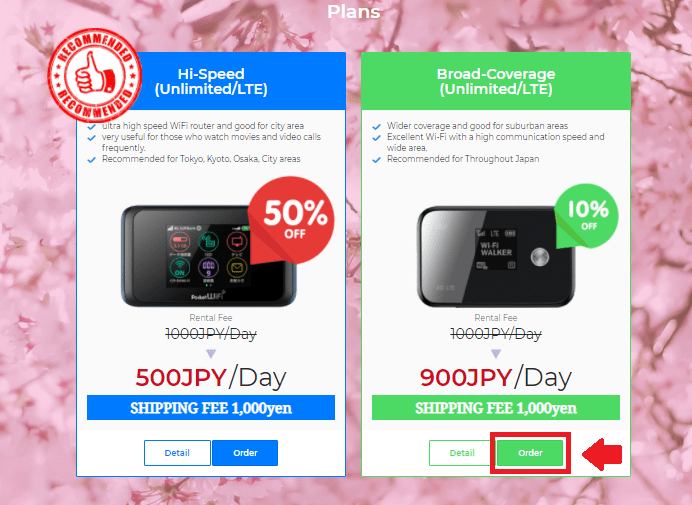Click the Hi-Speed (Unlimited/LTE) blue header
Screen dimensions: 692x505
point(211,81)
